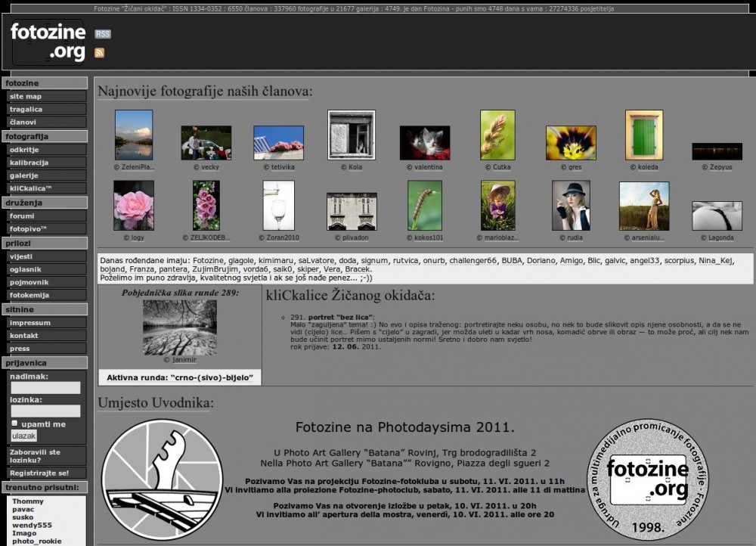The image size is (756, 546).
Task: View arsenialu...'s figure in field thumbnail
Action: pos(644,206)
